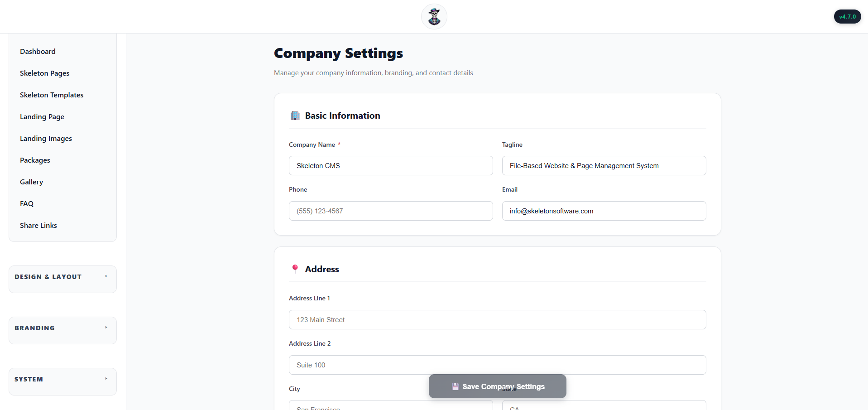
Task: Focus the Company Name input field
Action: click(390, 166)
